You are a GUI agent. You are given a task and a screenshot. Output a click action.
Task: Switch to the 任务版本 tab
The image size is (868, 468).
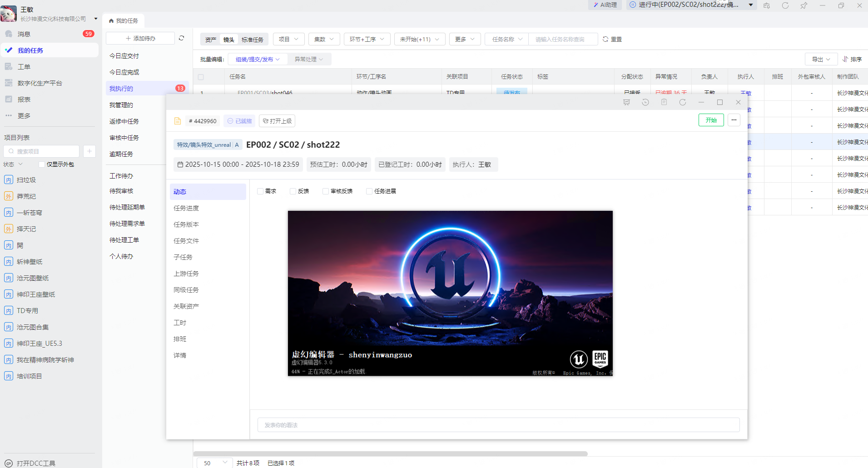point(186,224)
